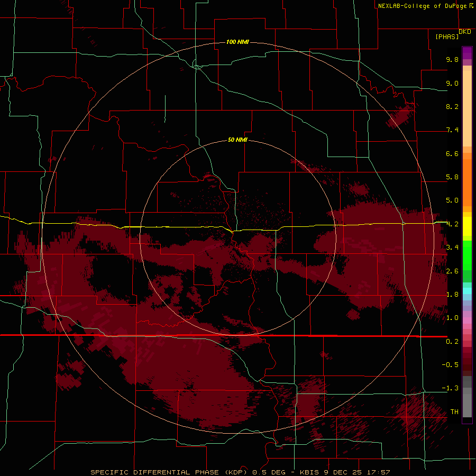Click the 5.0 scale value label
Image resolution: width=476 pixels, height=476 pixels.
452,200
